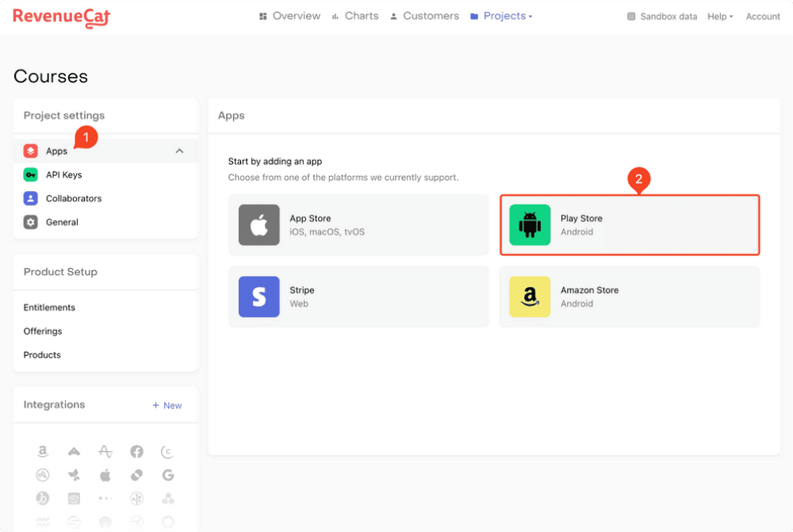Click the Play Store Android icon
This screenshot has width=793, height=532.
coord(530,225)
